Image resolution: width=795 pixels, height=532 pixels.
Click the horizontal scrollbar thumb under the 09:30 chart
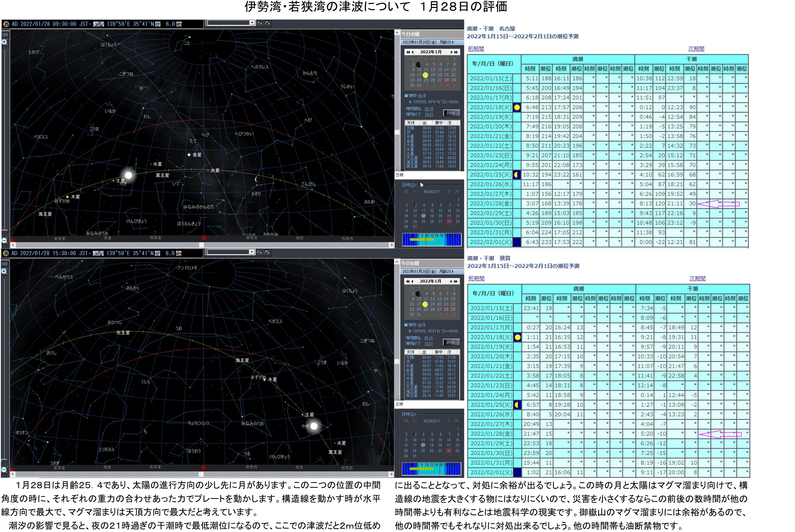[x=202, y=245]
